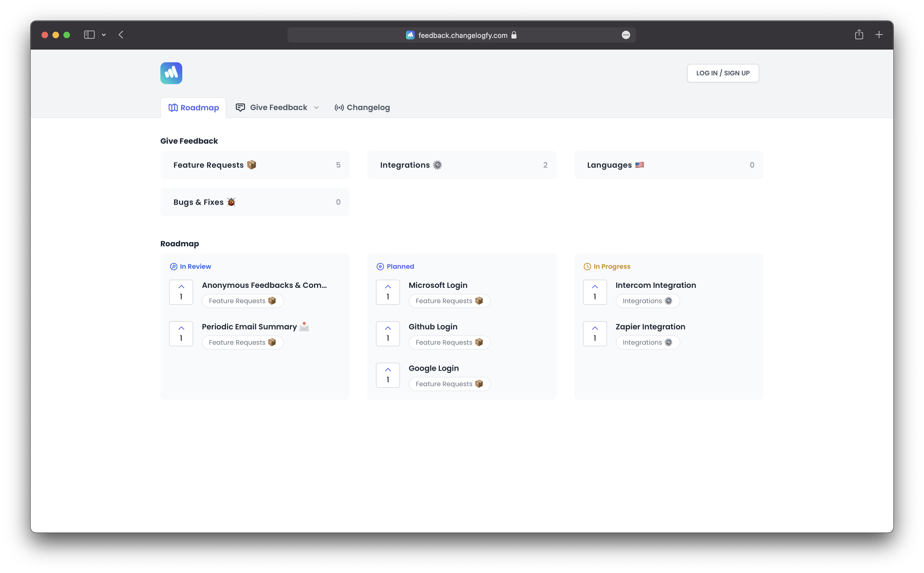Upvote the Microsoft Login request
The height and width of the screenshot is (573, 924).
(387, 292)
